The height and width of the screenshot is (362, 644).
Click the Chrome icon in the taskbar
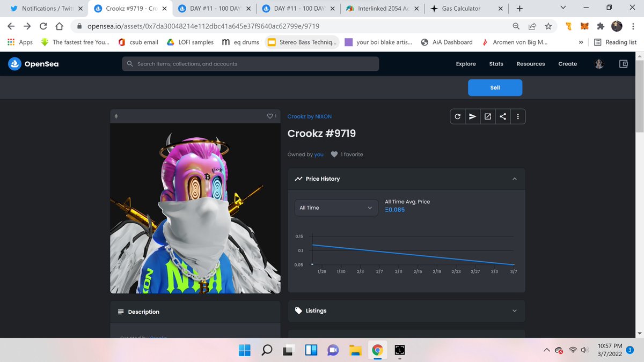click(x=377, y=350)
